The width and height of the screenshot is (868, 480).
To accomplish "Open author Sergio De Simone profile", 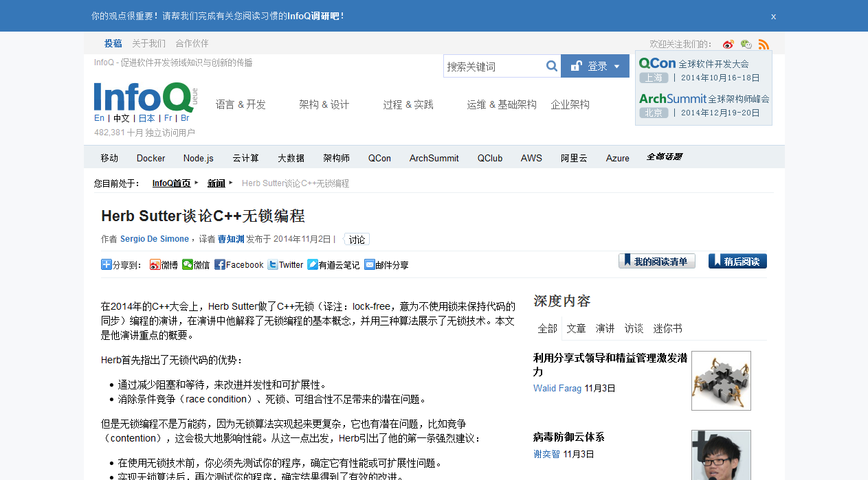I will (x=154, y=239).
